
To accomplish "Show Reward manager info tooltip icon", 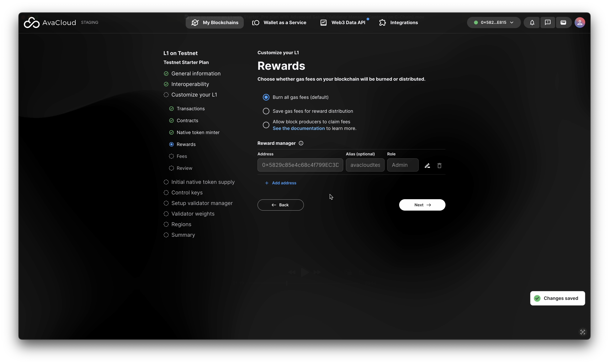I will tap(301, 143).
